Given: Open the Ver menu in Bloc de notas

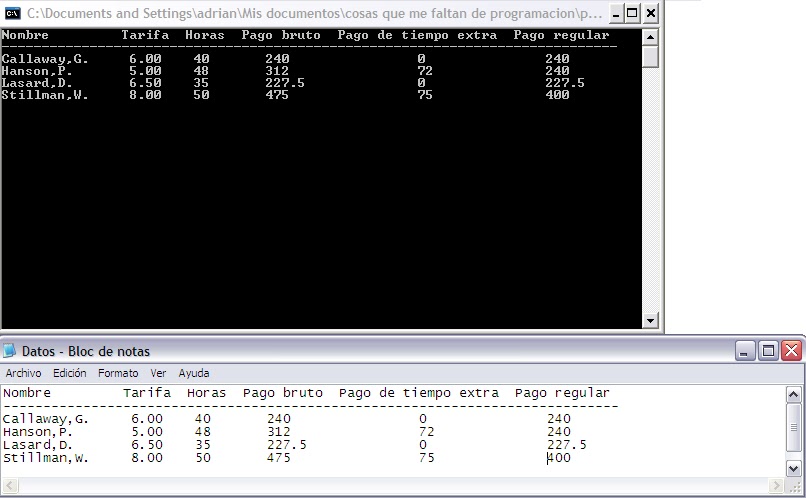Looking at the screenshot, I should click(x=158, y=373).
